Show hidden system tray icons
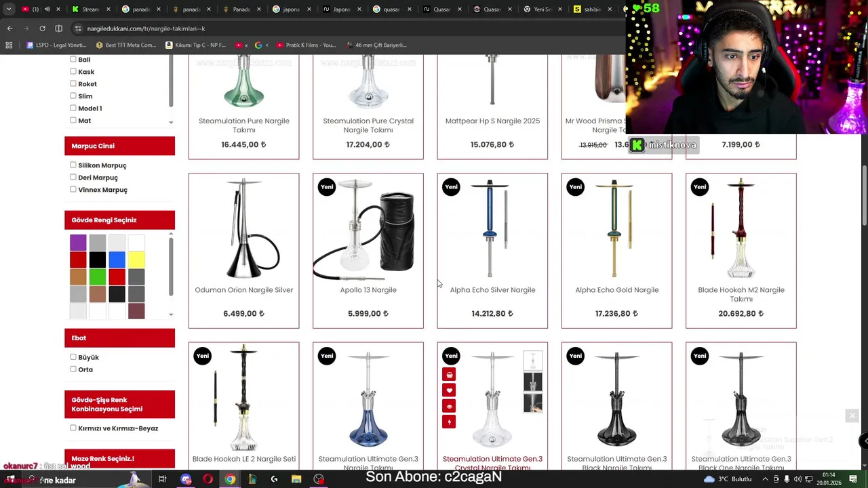Screen dimensions: 868x488 point(766,479)
